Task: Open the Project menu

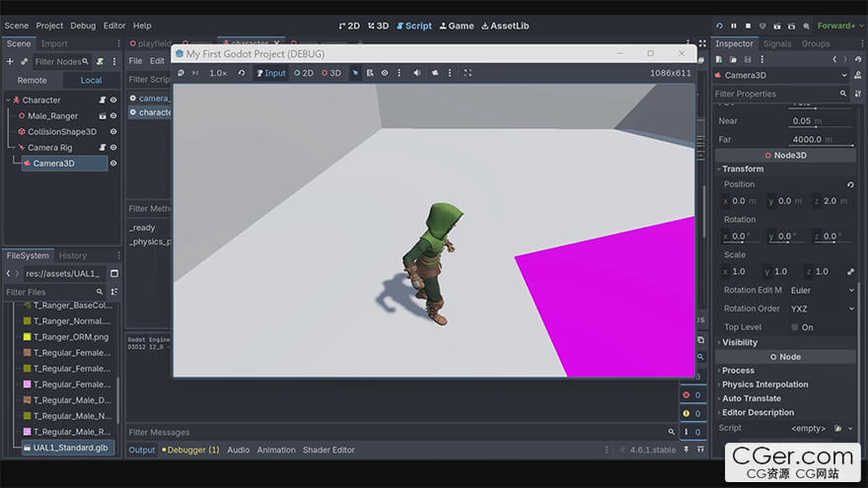Action: pyautogui.click(x=49, y=26)
